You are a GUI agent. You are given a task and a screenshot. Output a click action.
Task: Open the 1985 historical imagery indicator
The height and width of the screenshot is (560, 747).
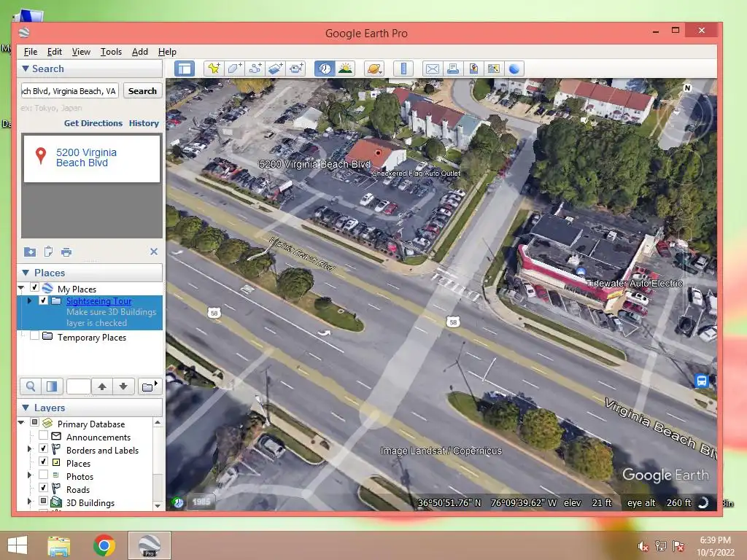click(x=201, y=502)
